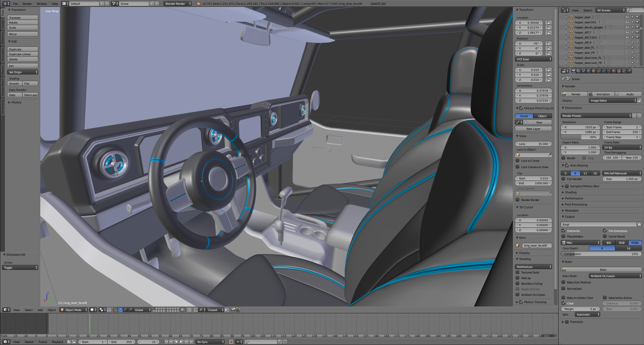The image size is (644, 345).
Task: Select scale manipulator icon
Action: pyautogui.click(x=130, y=310)
